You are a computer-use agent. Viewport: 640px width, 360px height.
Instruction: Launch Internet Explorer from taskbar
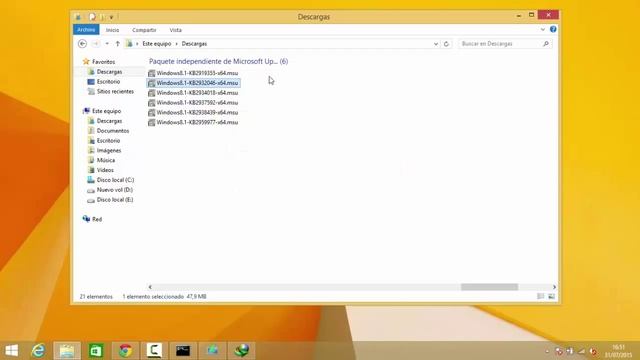coord(38,350)
